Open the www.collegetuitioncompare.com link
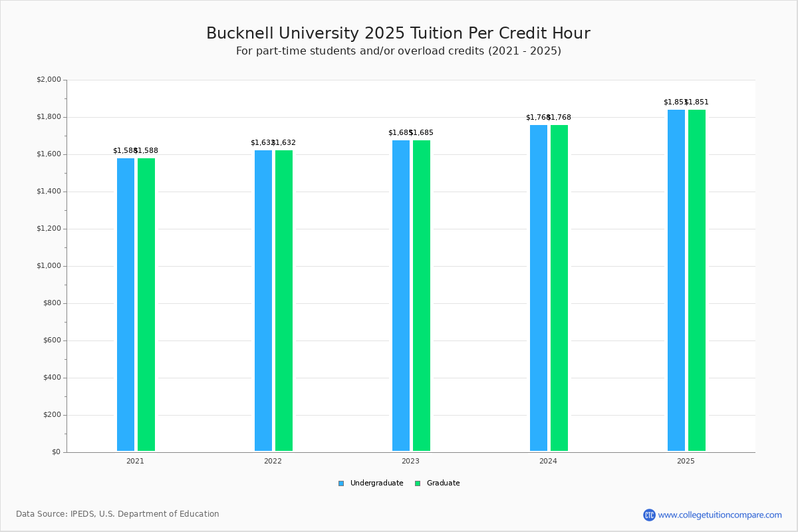The width and height of the screenshot is (798, 532). pos(720,515)
